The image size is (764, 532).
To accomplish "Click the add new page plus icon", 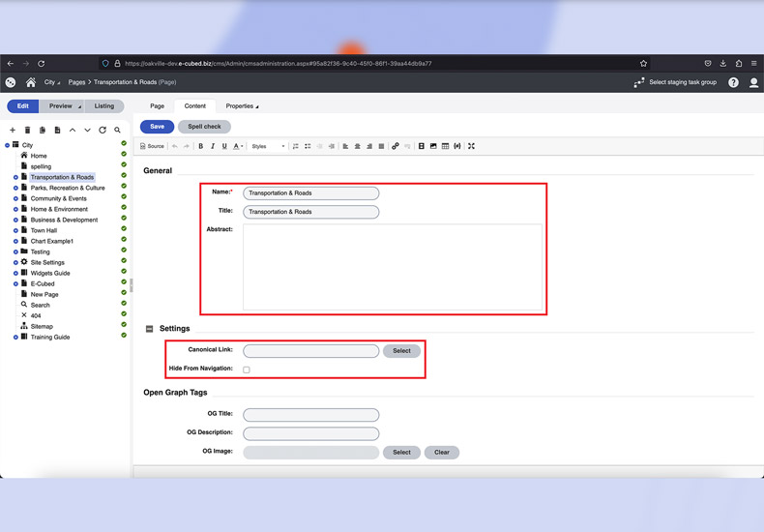I will pyautogui.click(x=13, y=130).
